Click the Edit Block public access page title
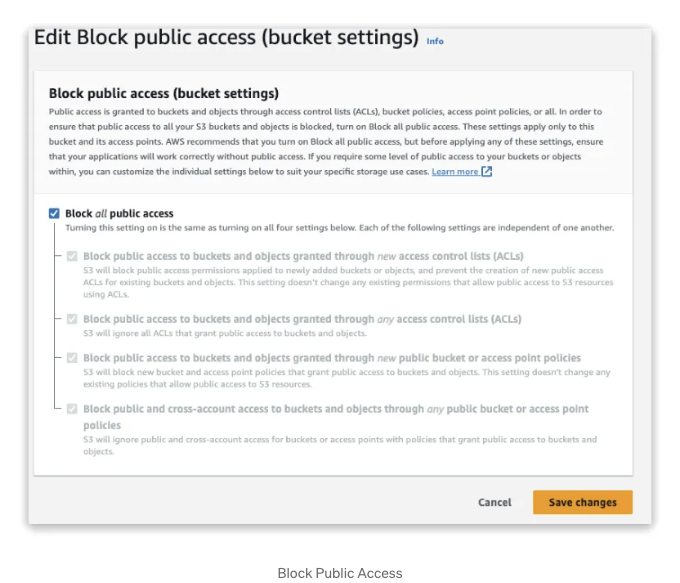The image size is (680, 583). coord(226,37)
